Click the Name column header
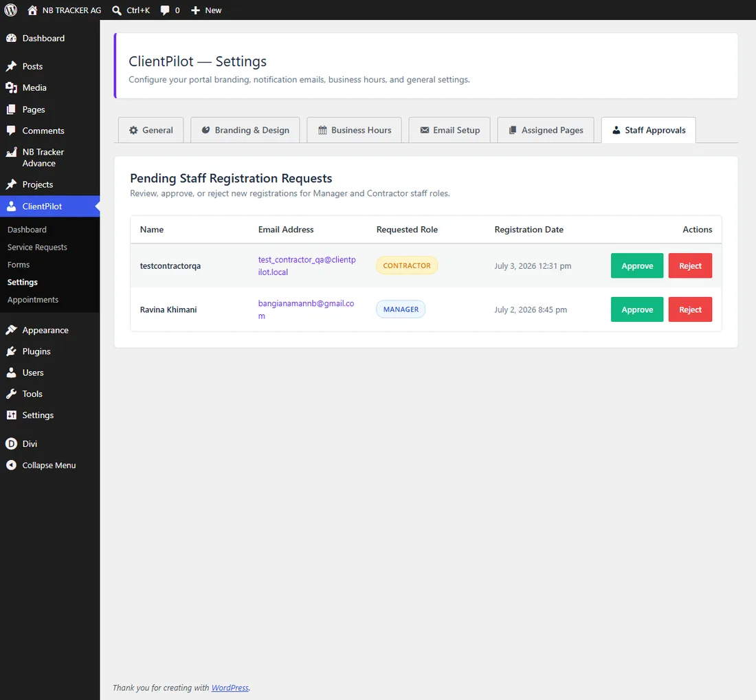This screenshot has height=700, width=756. [x=152, y=230]
